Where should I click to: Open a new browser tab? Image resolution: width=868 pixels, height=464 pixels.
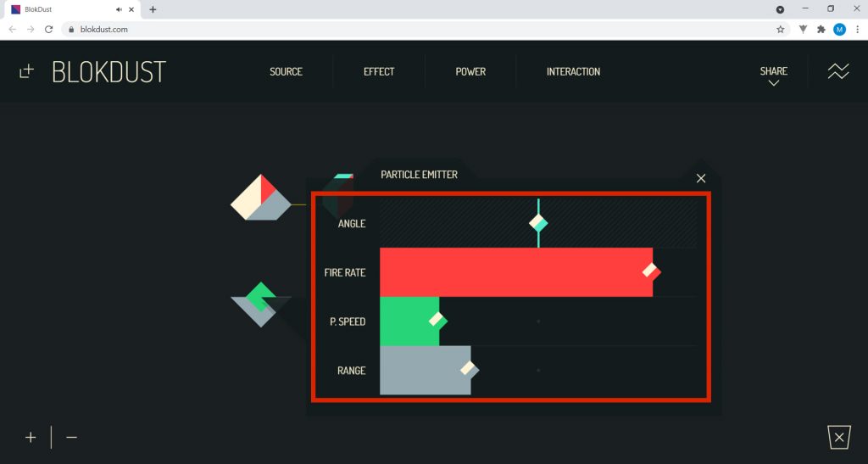point(153,9)
